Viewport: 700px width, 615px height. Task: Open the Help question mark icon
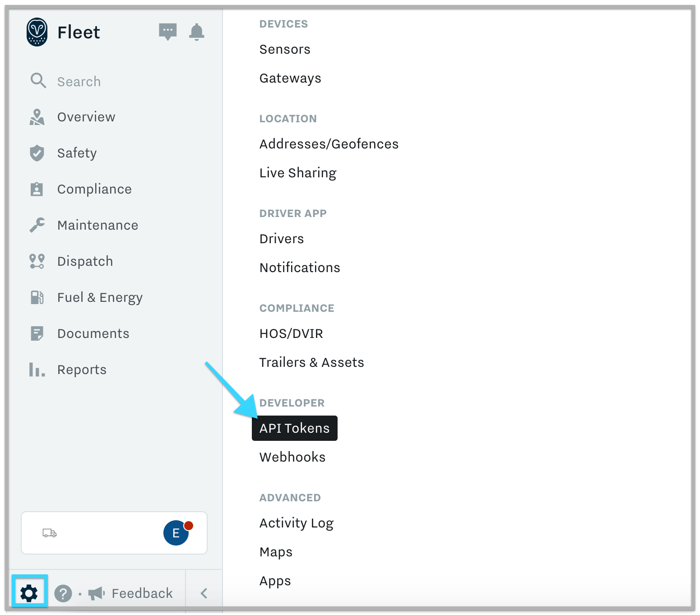63,593
